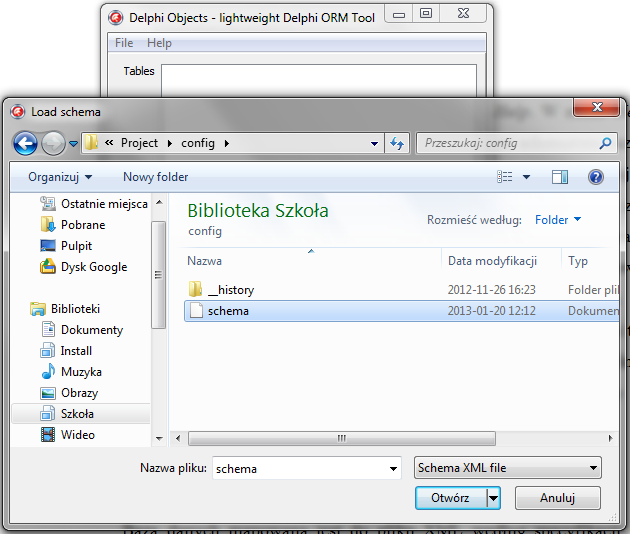
Task: Open the Organizuj menu
Action: point(60,177)
